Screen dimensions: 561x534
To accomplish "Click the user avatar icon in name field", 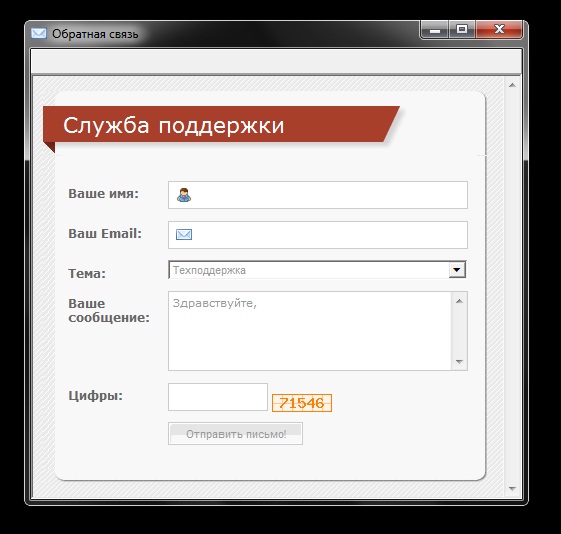I will pos(184,195).
